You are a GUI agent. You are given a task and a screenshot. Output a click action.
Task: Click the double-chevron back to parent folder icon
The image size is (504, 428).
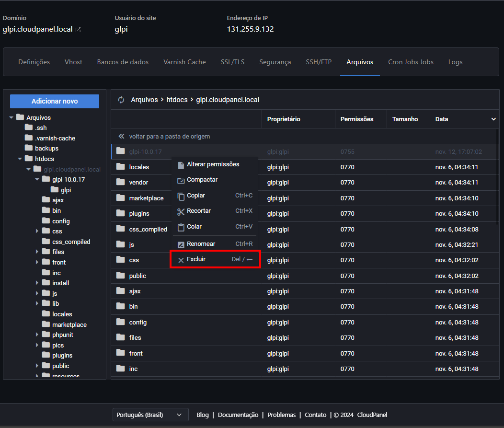(121, 137)
